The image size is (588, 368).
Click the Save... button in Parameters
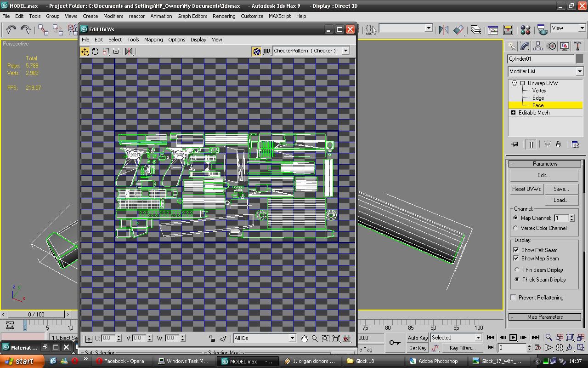pyautogui.click(x=561, y=189)
